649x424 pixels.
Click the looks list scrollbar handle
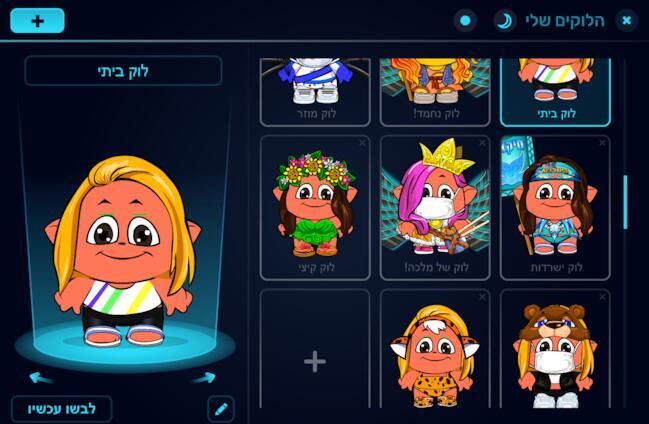pyautogui.click(x=625, y=202)
